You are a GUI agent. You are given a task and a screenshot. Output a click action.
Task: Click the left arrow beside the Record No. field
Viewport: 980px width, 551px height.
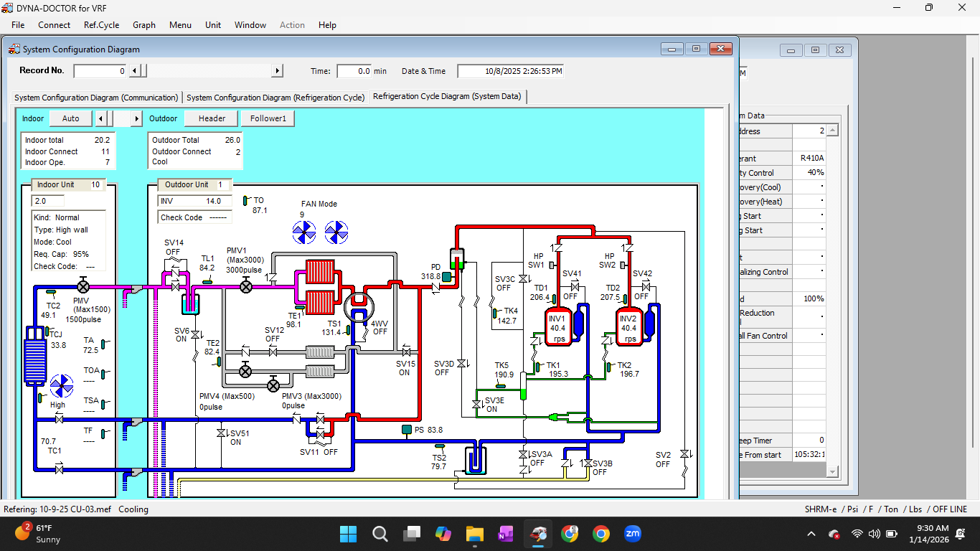click(133, 70)
